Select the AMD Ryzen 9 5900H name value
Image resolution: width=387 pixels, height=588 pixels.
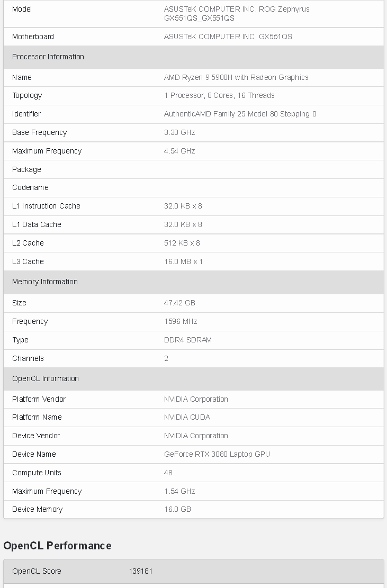[x=236, y=77]
